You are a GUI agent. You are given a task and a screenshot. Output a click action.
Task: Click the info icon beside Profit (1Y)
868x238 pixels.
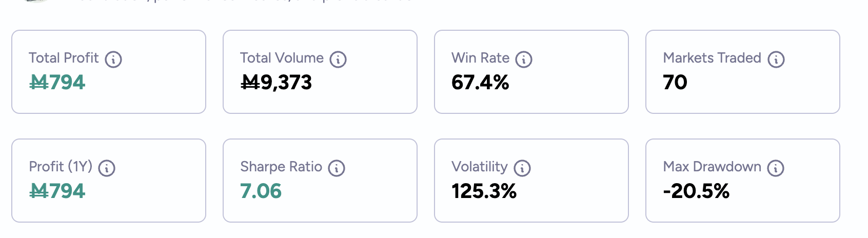click(x=107, y=168)
